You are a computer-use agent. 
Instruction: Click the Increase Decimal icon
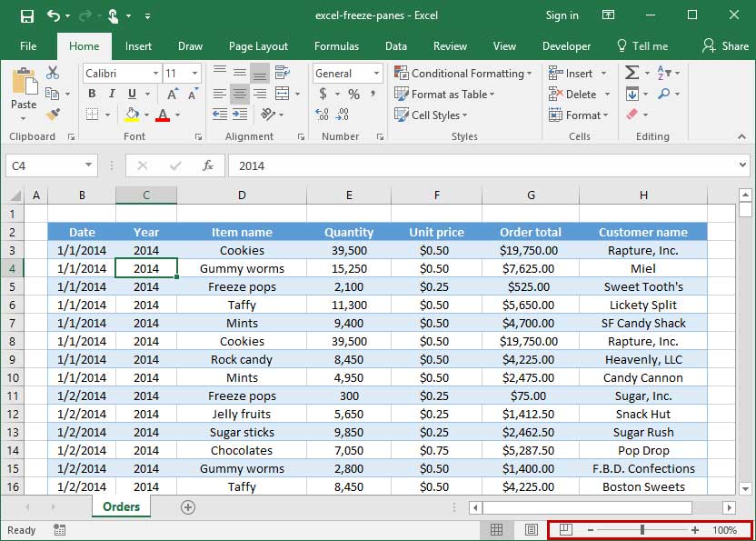pyautogui.click(x=321, y=113)
